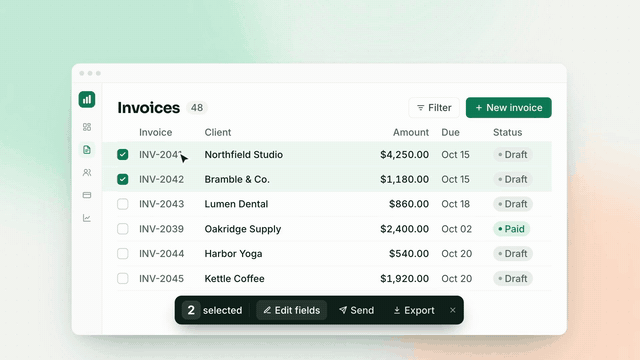Open client Harbor Yoga
The image size is (640, 360).
233,254
